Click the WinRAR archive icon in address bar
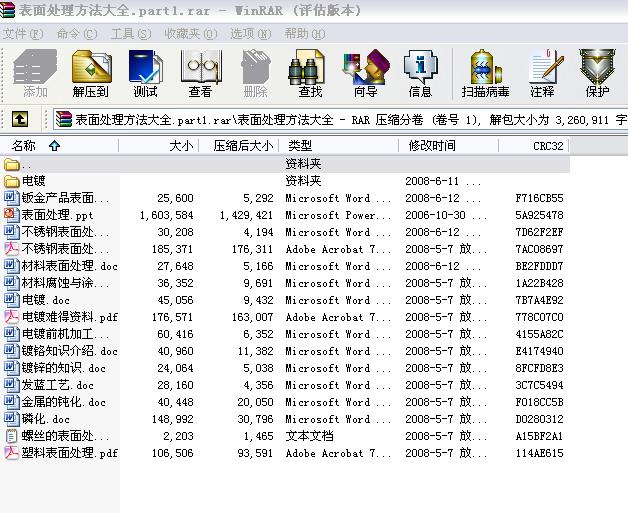This screenshot has width=628, height=513. click(64, 119)
